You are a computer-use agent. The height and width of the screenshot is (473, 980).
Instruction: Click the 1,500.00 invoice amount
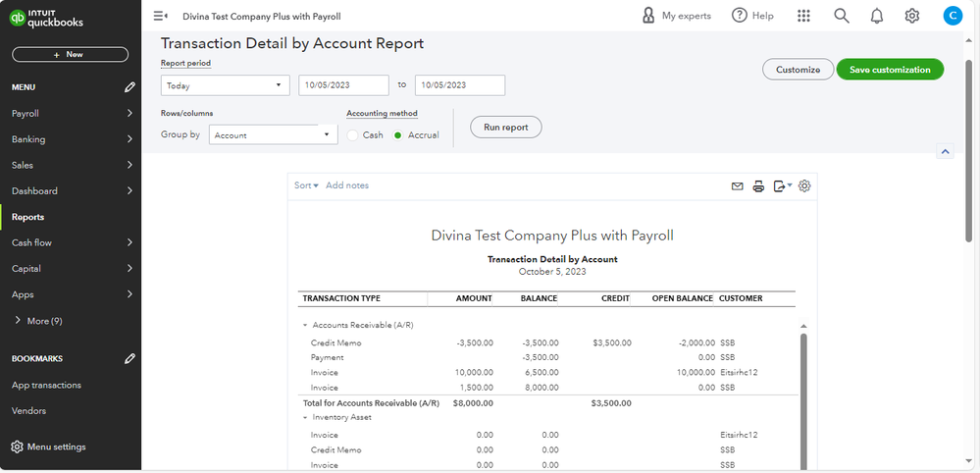pyautogui.click(x=478, y=388)
